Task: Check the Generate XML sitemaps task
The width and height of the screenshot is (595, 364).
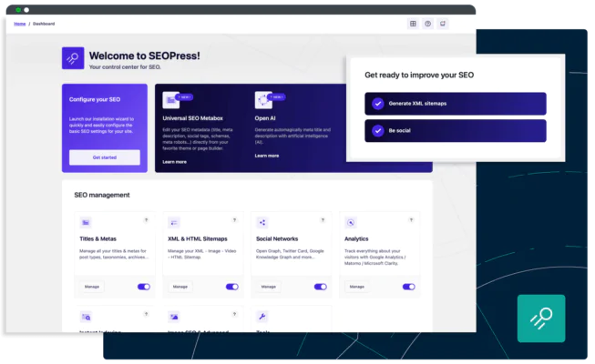Action: 378,104
